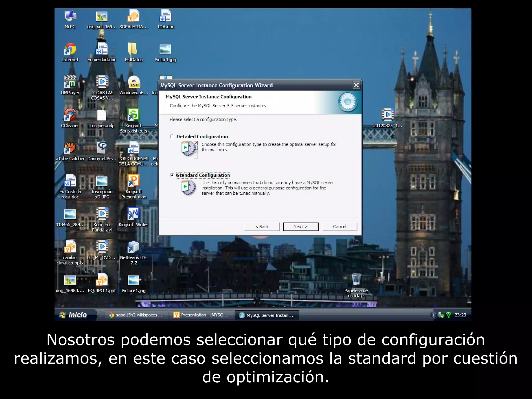Screen dimensions: 532x399
Task: Select the LO_MI_DVDr video icon
Action: (102, 247)
